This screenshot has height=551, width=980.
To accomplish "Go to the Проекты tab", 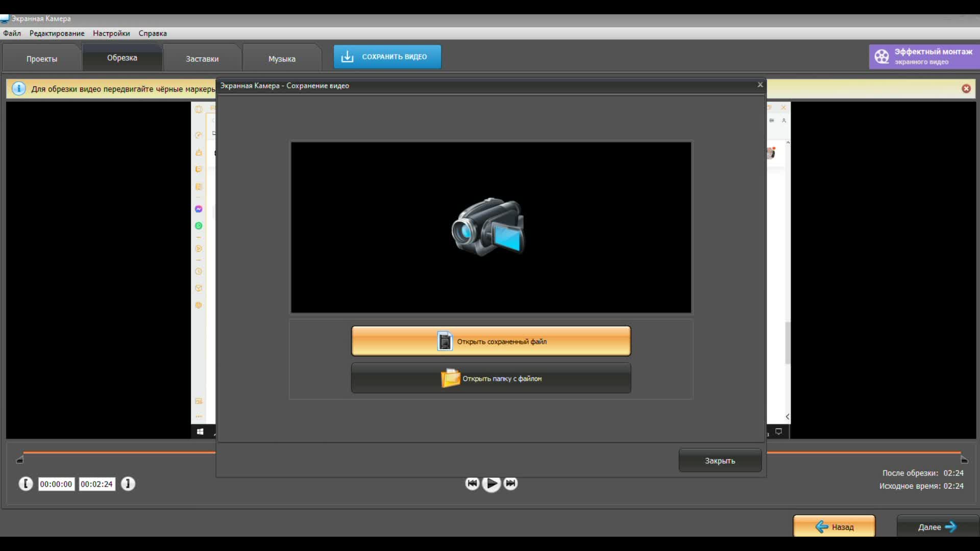I will pos(41,58).
